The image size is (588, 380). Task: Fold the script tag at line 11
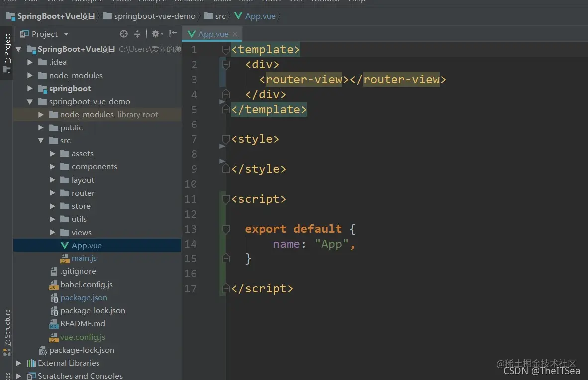[226, 199]
